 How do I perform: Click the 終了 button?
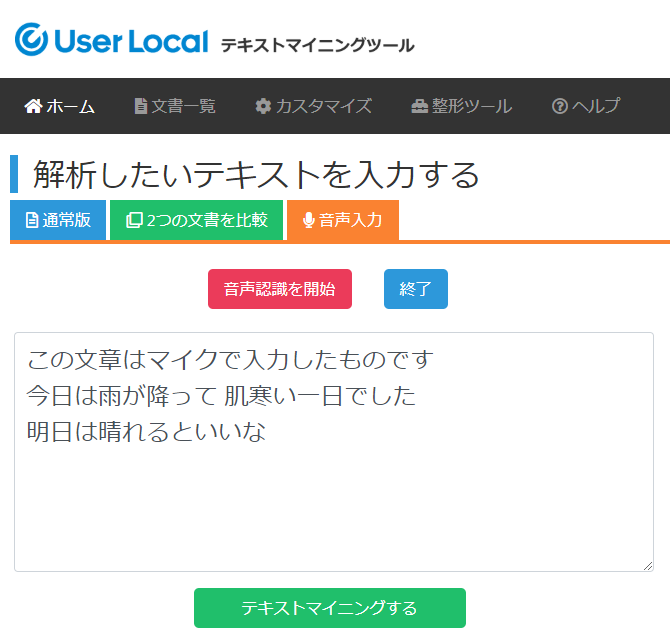[416, 289]
